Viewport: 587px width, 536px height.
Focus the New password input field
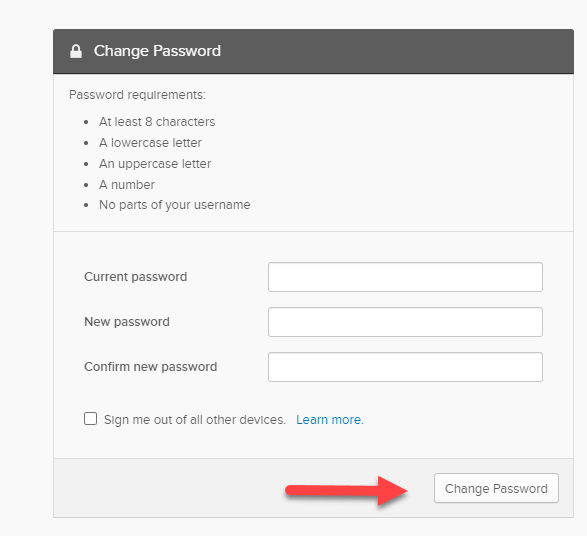click(405, 322)
